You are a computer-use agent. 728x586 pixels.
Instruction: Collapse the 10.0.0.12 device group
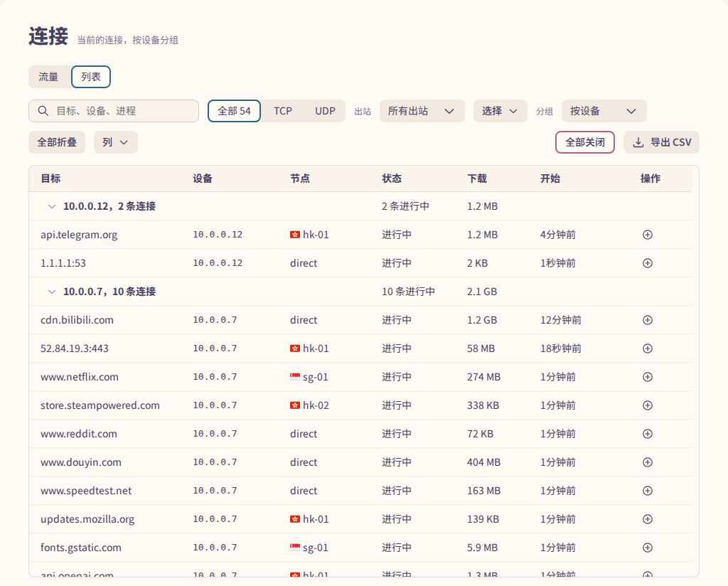click(52, 206)
